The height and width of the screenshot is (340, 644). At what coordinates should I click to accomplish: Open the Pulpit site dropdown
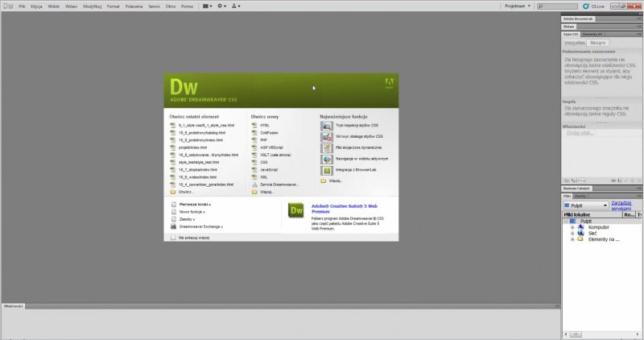pyautogui.click(x=585, y=205)
